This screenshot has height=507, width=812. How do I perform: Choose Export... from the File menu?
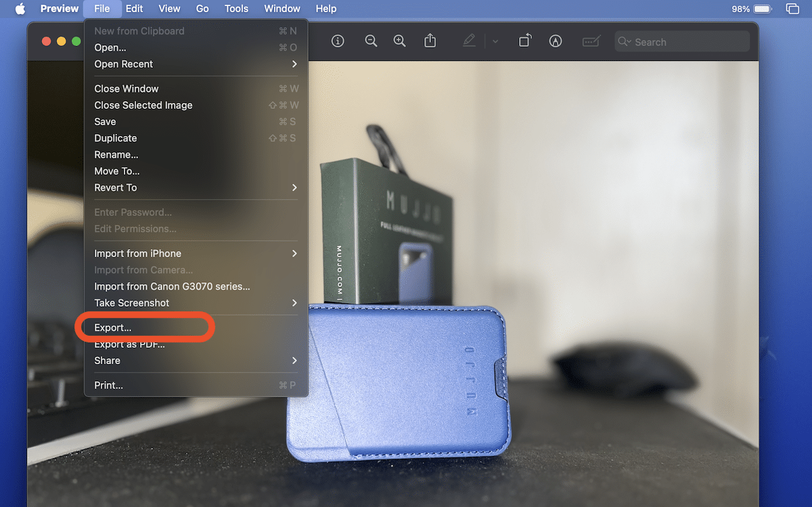pos(196,328)
